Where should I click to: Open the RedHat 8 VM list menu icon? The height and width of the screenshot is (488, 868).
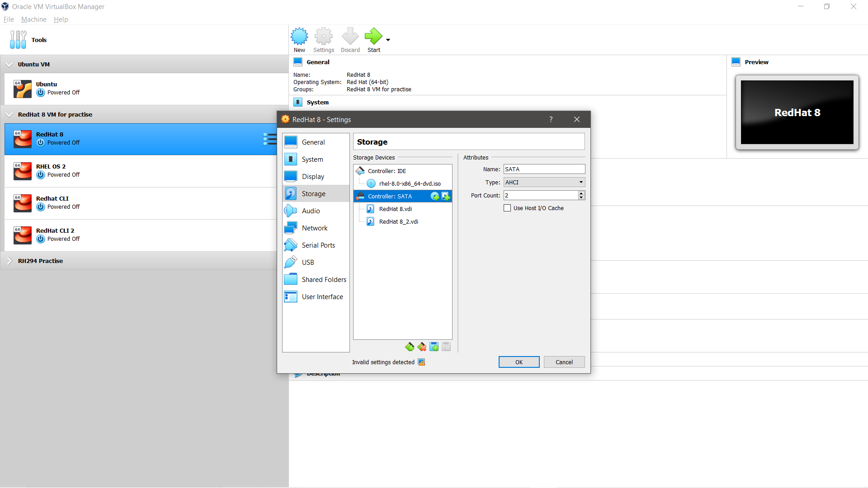pos(270,139)
